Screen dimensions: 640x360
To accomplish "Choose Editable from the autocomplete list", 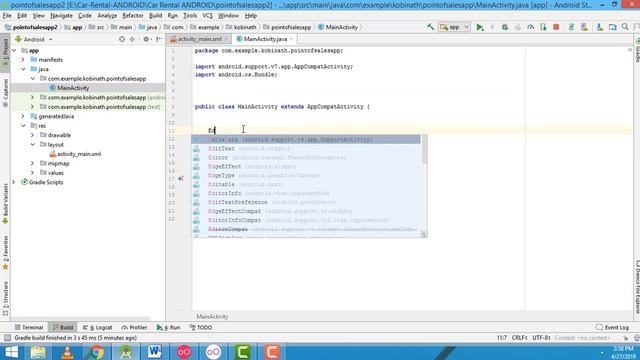I will tap(306, 184).
